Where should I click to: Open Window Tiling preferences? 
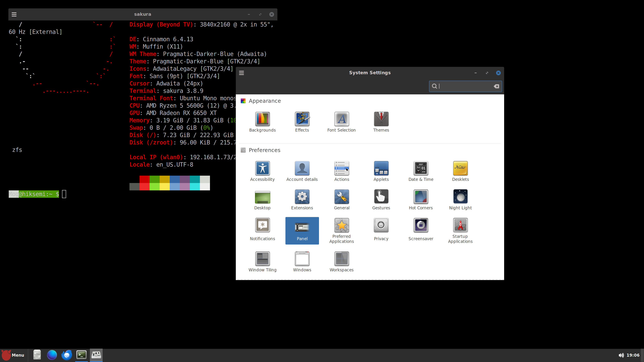(262, 262)
